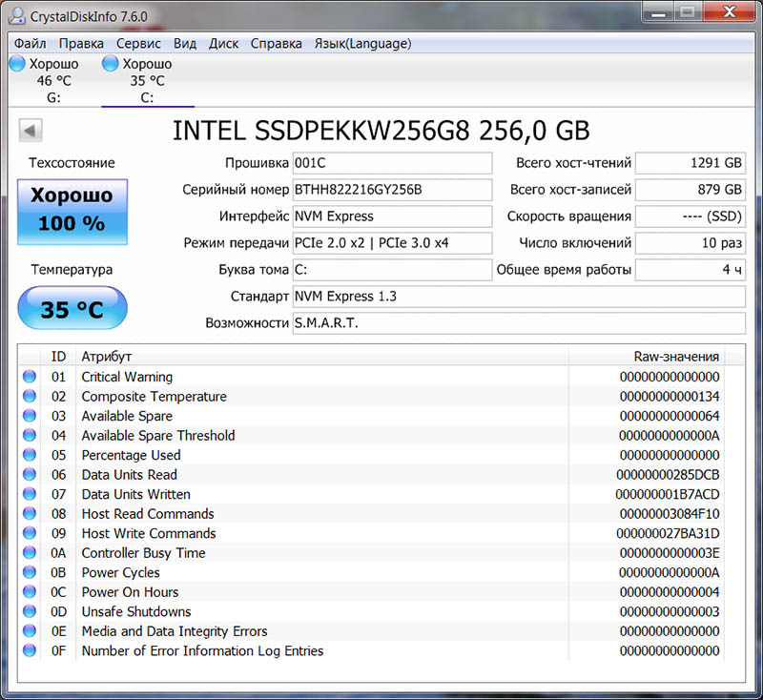Click the Возможности field S.M.A.R.T.
This screenshot has width=763, height=700.
(x=519, y=323)
